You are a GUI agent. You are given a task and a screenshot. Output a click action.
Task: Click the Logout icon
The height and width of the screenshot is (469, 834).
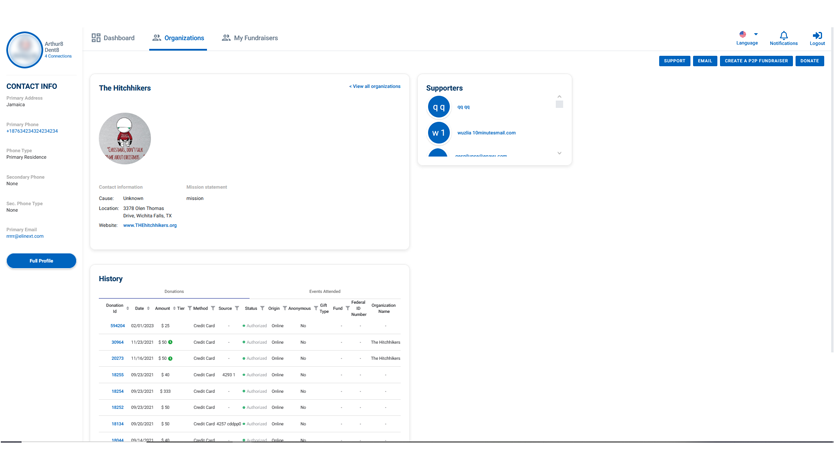(817, 36)
